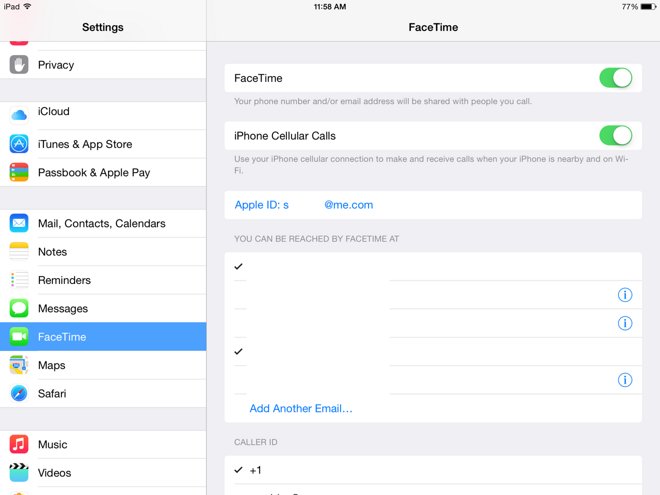Select Reminders in settings list

103,280
